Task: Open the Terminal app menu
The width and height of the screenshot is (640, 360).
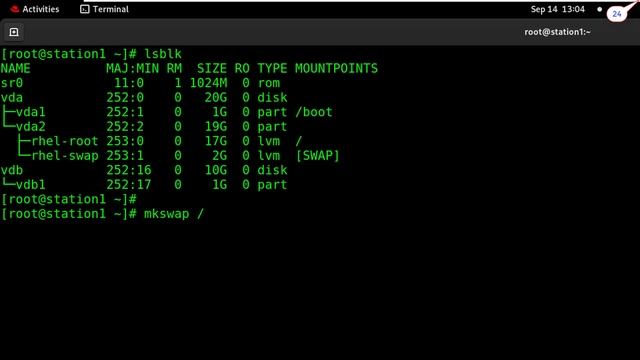Action: click(x=104, y=9)
